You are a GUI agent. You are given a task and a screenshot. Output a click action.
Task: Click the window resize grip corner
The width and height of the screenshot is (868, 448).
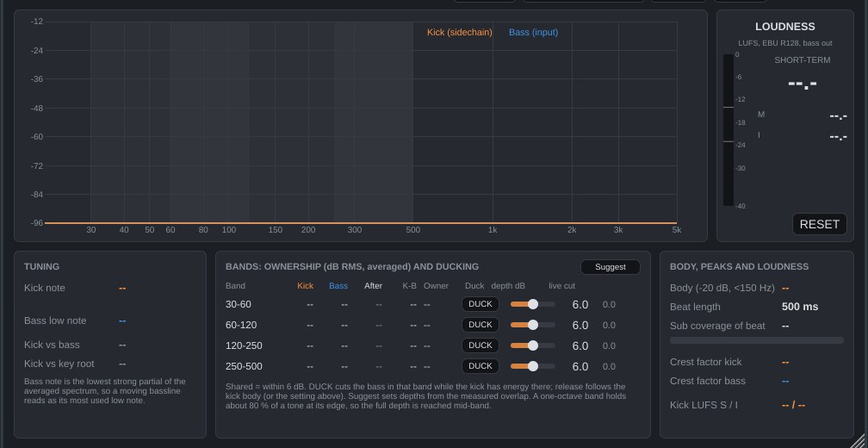[x=859, y=439]
